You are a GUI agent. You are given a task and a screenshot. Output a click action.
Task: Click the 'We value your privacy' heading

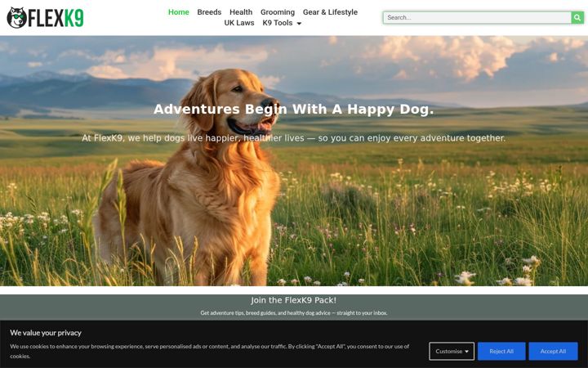(x=46, y=333)
